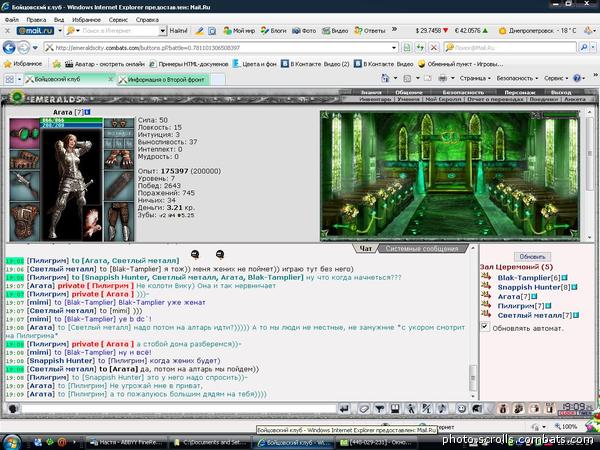Viewport: 600px width, 450px height.
Task: Toggle the Обновлять автомат. checkbox
Action: coord(485,327)
